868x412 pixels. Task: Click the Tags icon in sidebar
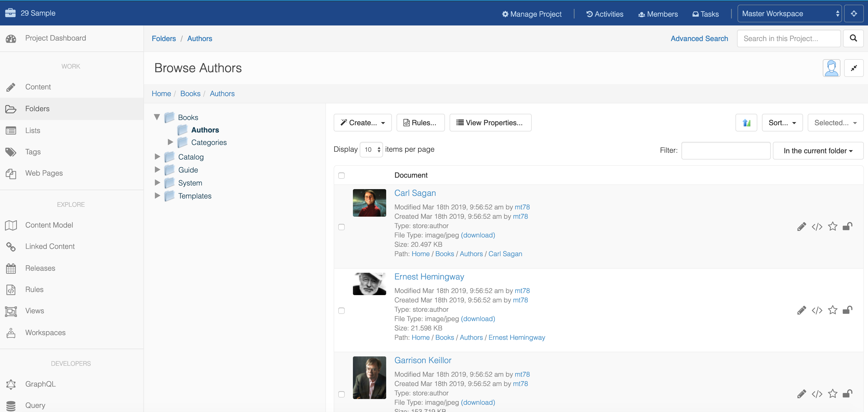click(x=11, y=152)
